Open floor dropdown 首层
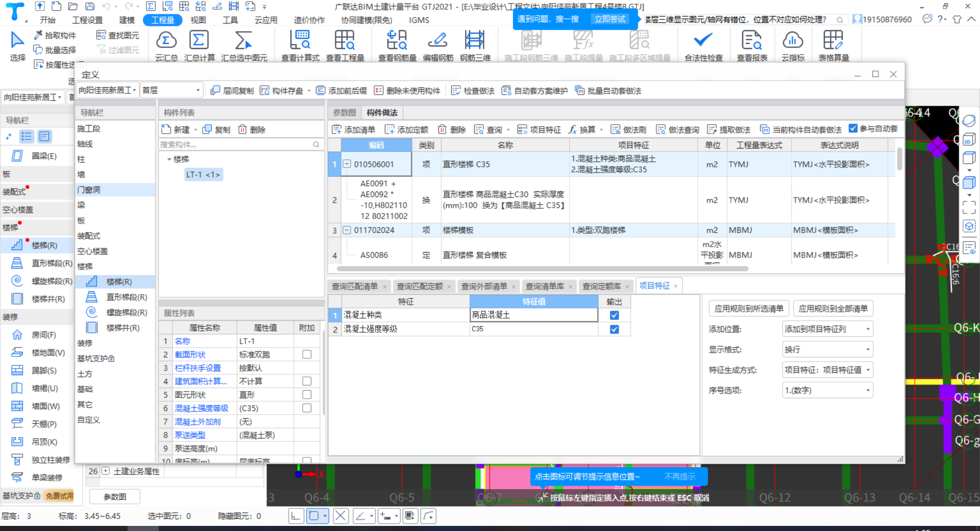 (x=171, y=90)
